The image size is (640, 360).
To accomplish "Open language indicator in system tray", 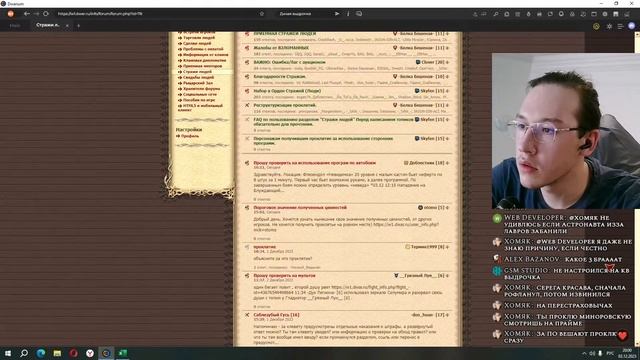I will 610,353.
